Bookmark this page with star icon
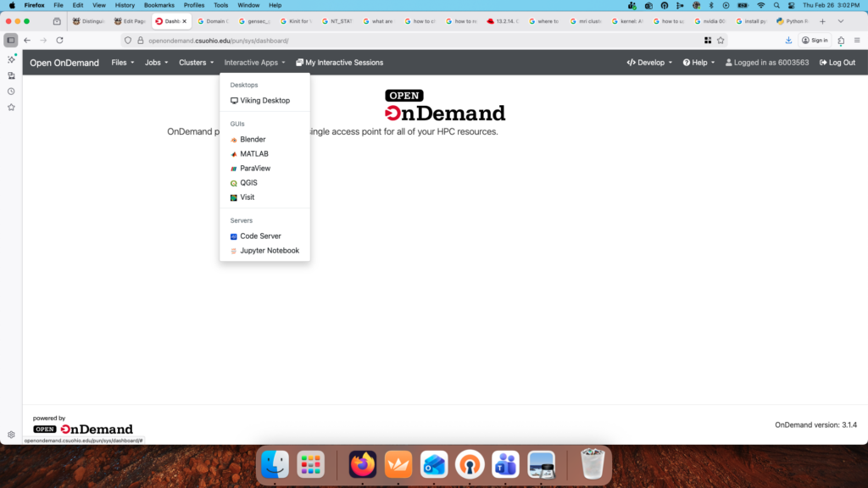The image size is (868, 488). 721,40
